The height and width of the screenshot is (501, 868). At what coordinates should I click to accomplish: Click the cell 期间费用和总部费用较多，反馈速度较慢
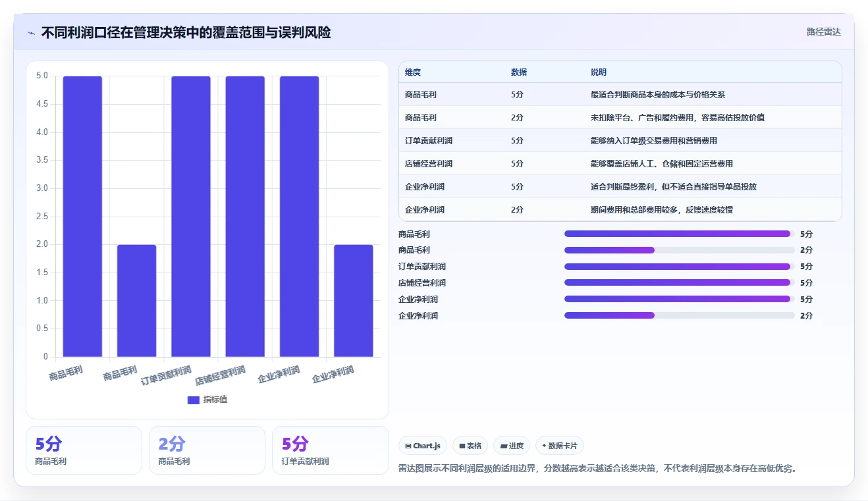(x=662, y=210)
